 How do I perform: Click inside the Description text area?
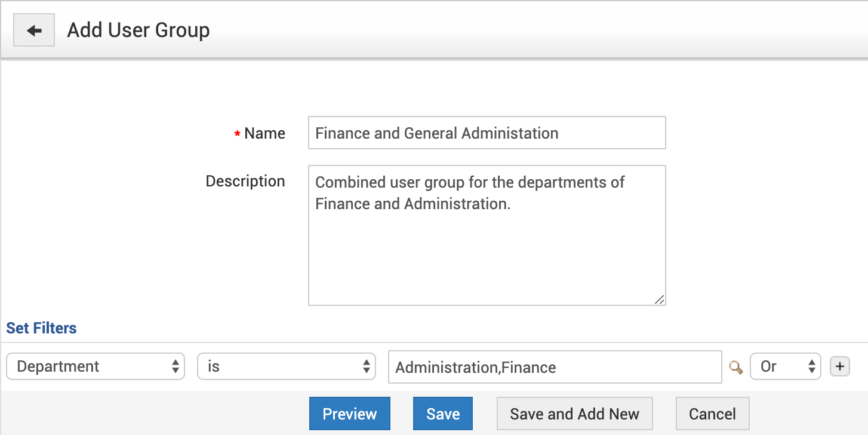[487, 251]
